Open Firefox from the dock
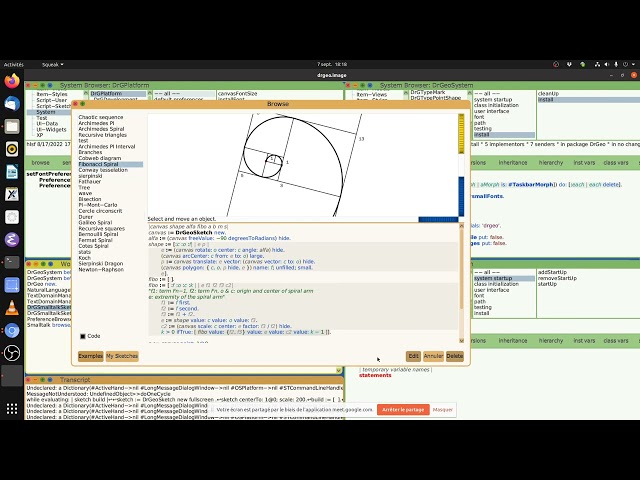Viewport: 640px width, 480px height. click(12, 81)
